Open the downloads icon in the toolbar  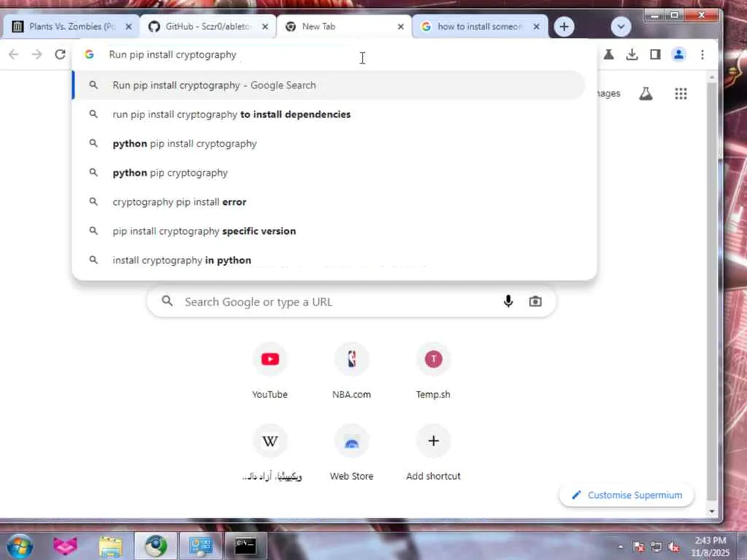coord(632,54)
